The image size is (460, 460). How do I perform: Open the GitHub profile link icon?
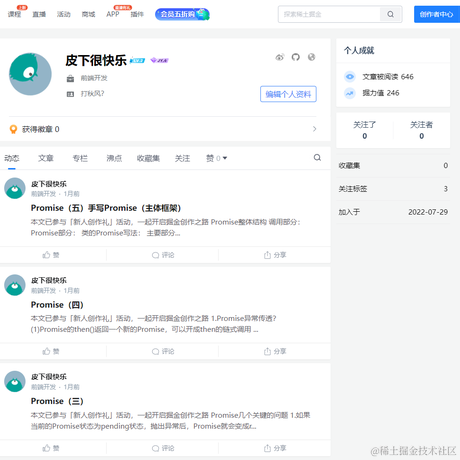click(x=295, y=57)
